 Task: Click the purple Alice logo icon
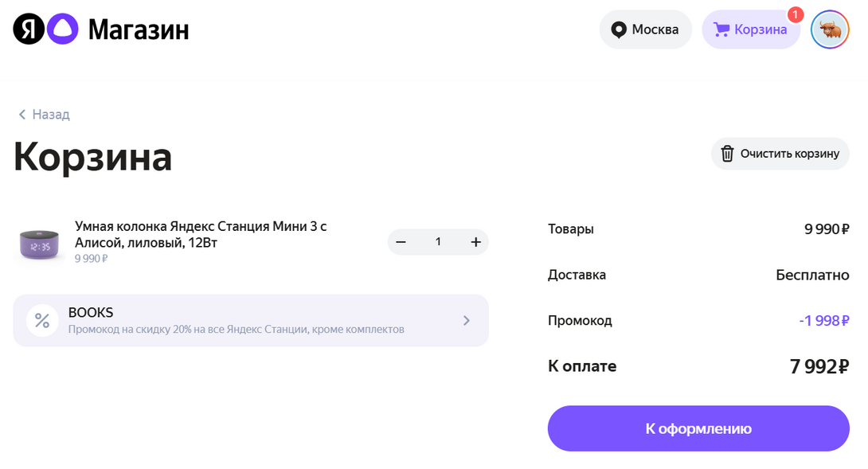(x=63, y=29)
